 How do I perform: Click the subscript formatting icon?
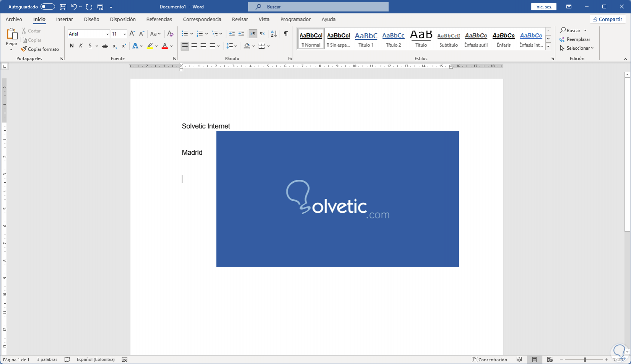115,46
